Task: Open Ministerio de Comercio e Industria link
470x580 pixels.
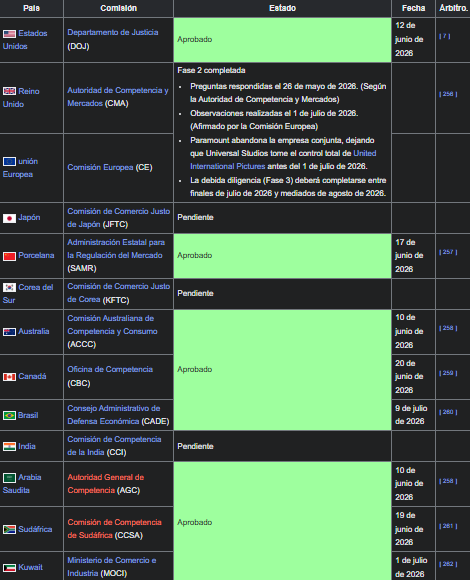Action: [x=112, y=566]
